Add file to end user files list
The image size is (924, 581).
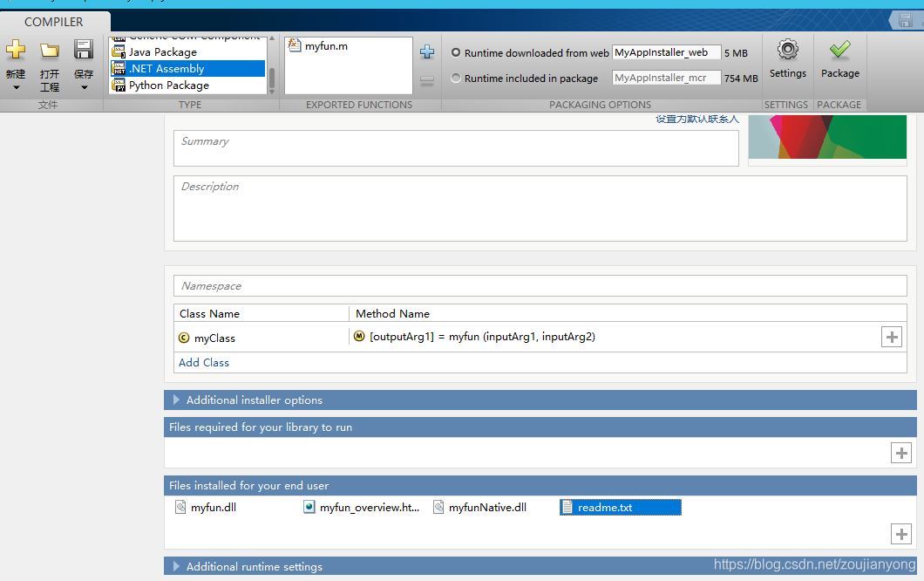coord(900,534)
